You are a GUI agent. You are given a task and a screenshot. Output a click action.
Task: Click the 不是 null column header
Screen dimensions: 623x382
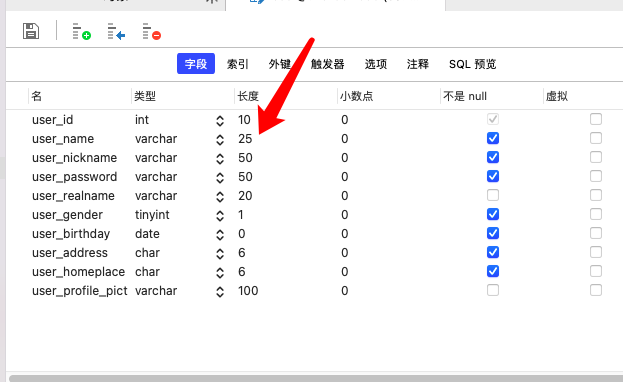coord(465,96)
